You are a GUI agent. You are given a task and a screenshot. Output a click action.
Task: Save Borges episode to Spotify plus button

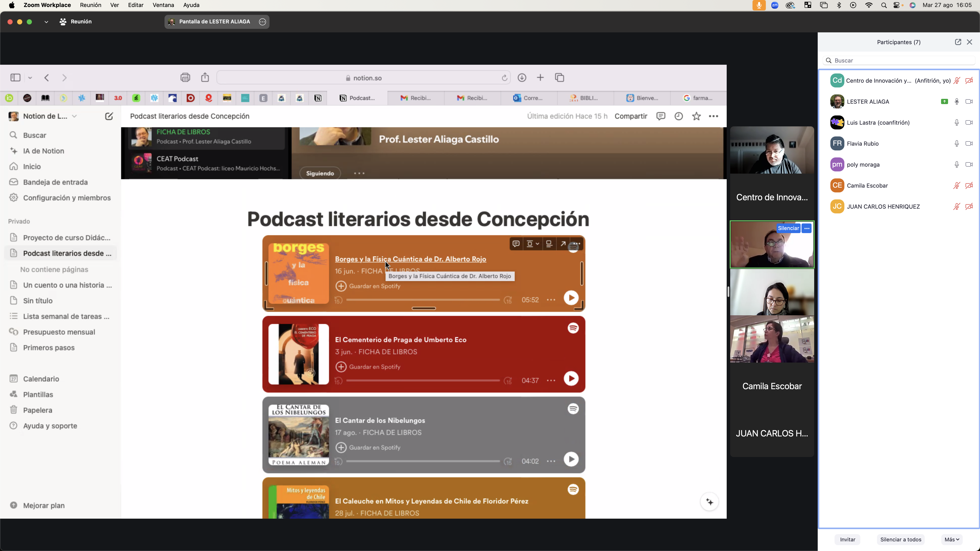click(341, 286)
